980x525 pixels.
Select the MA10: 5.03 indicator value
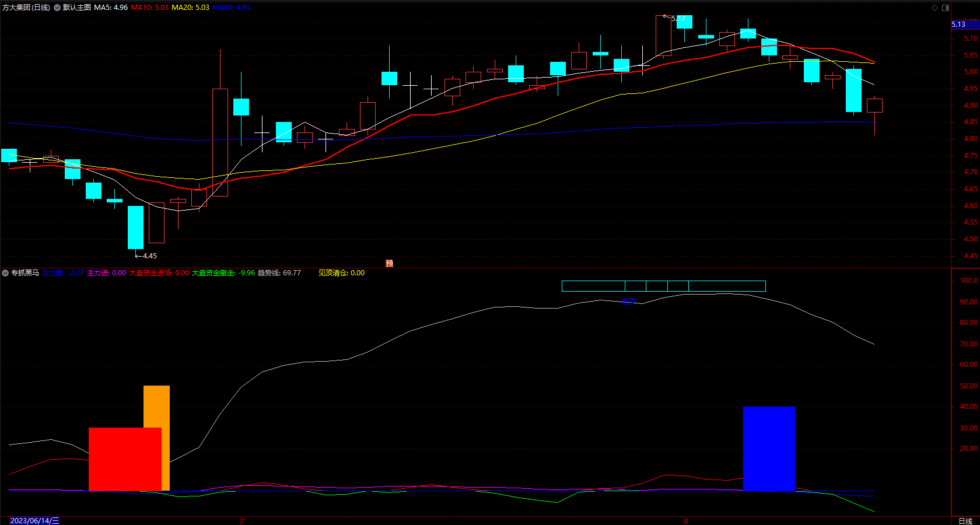tap(150, 8)
